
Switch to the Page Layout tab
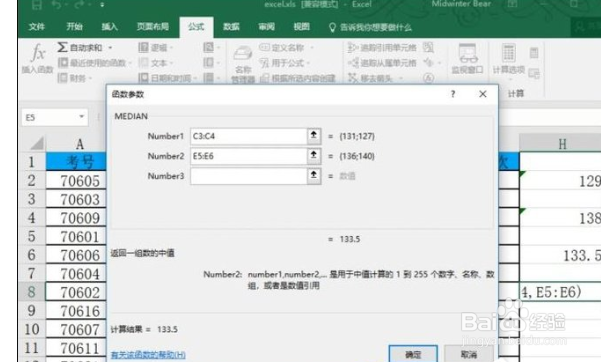pos(153,27)
